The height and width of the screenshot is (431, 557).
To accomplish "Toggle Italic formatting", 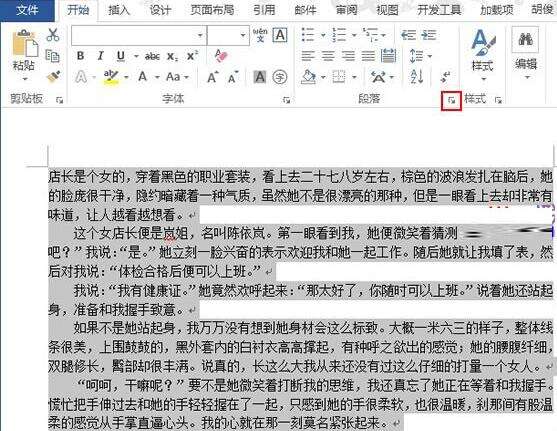I will [101, 56].
